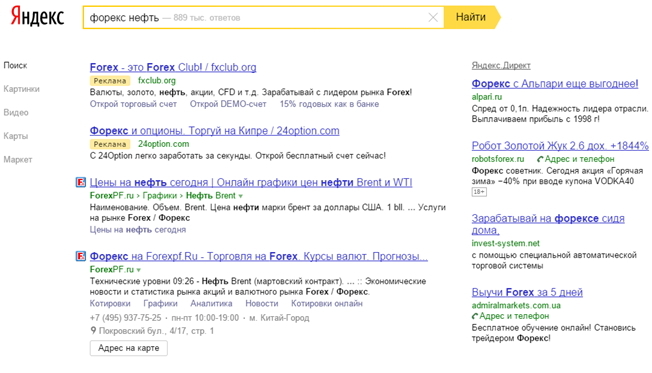652x373 pixels.
Task: Click the green alpari.ru URL
Action: coord(487,97)
